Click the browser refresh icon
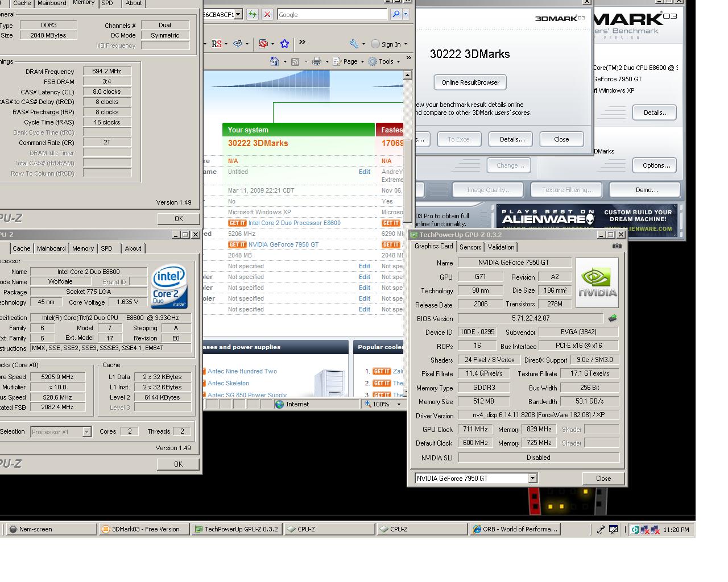This screenshot has width=728, height=582. 252,14
